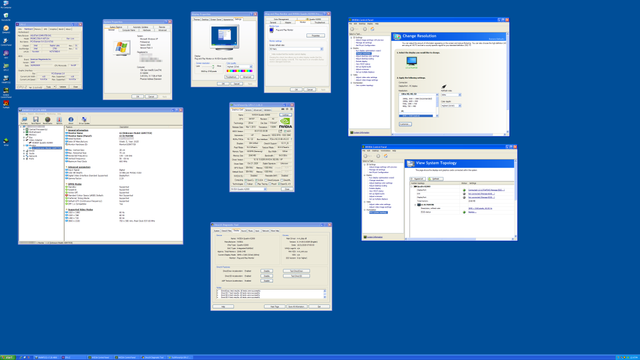Click Lookup button in GPU-Z
This screenshot has width=640, height=360.
point(285,115)
